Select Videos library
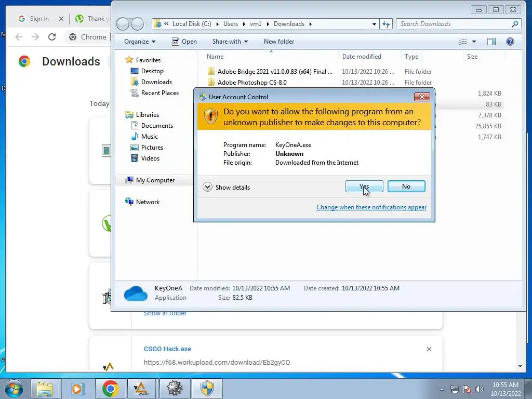 [150, 158]
